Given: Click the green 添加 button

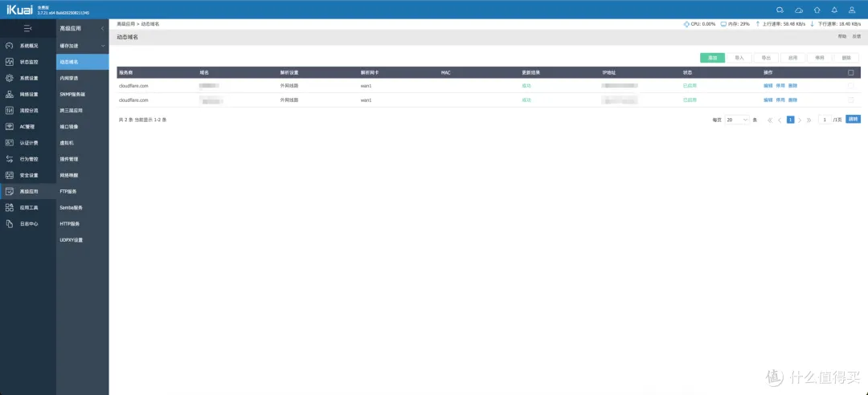Looking at the screenshot, I should (x=712, y=58).
